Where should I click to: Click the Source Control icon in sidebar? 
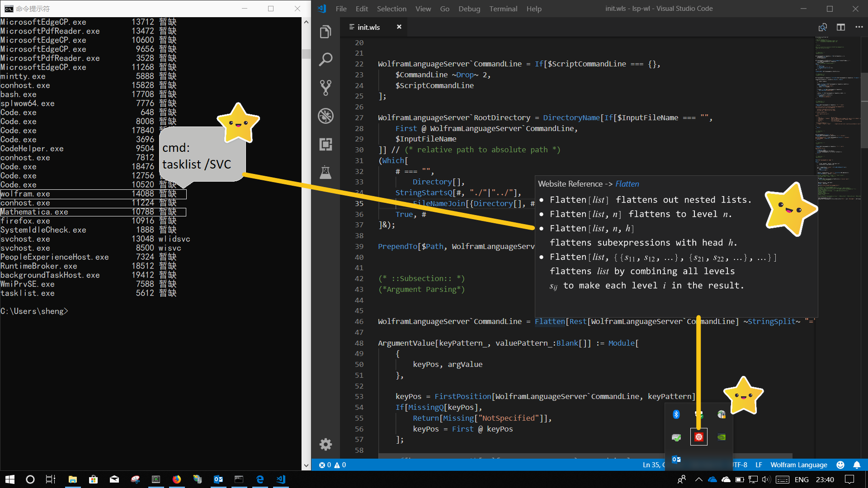pos(325,88)
